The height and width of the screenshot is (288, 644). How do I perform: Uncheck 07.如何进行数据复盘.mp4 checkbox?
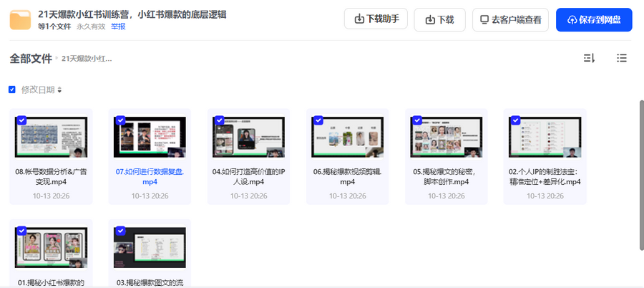120,120
